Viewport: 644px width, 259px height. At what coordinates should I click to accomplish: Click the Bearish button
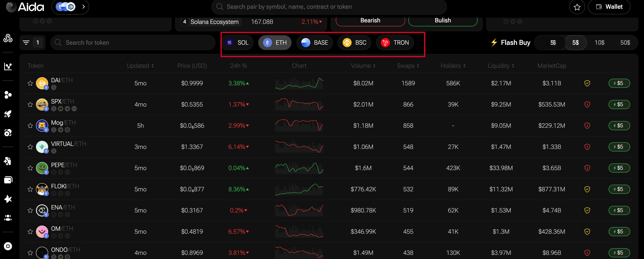pos(370,21)
